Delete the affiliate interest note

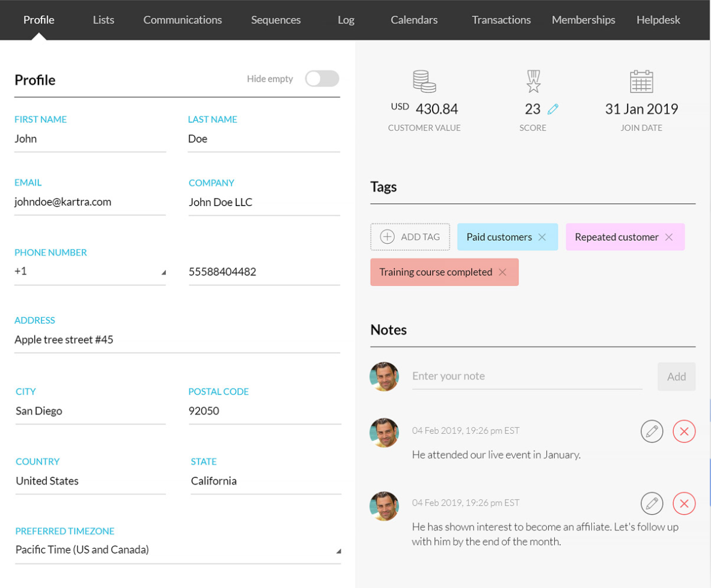tap(684, 503)
